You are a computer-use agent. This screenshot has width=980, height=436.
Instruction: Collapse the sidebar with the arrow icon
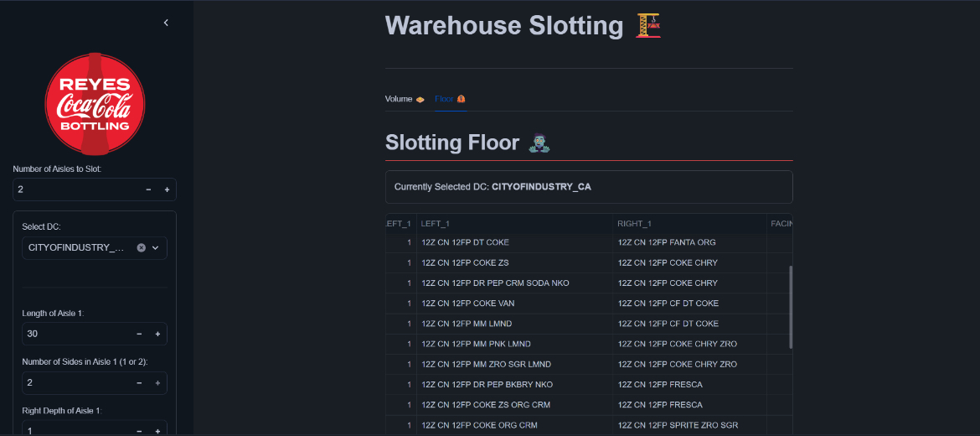(166, 23)
